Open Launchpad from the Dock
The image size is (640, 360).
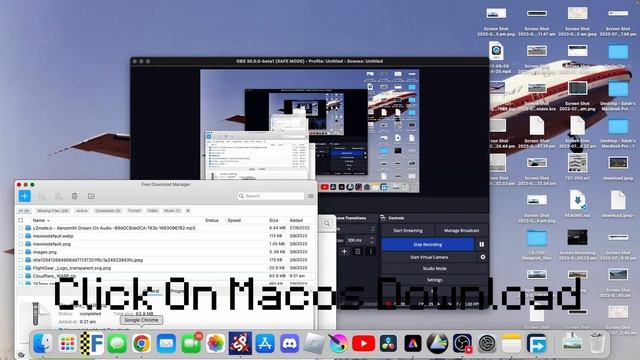tap(67, 344)
